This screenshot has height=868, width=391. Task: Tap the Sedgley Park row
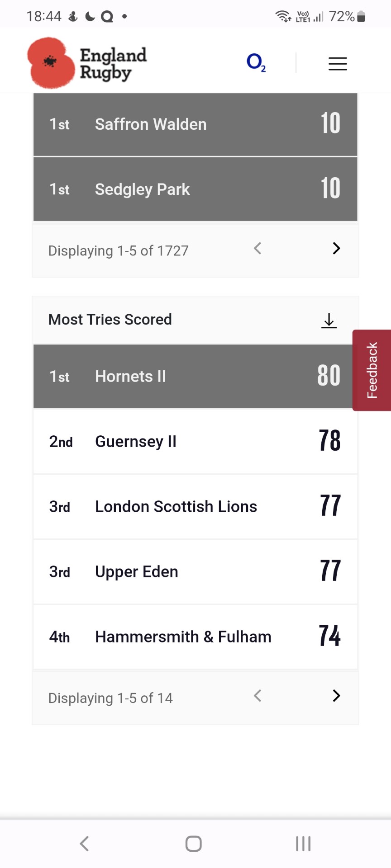point(195,189)
